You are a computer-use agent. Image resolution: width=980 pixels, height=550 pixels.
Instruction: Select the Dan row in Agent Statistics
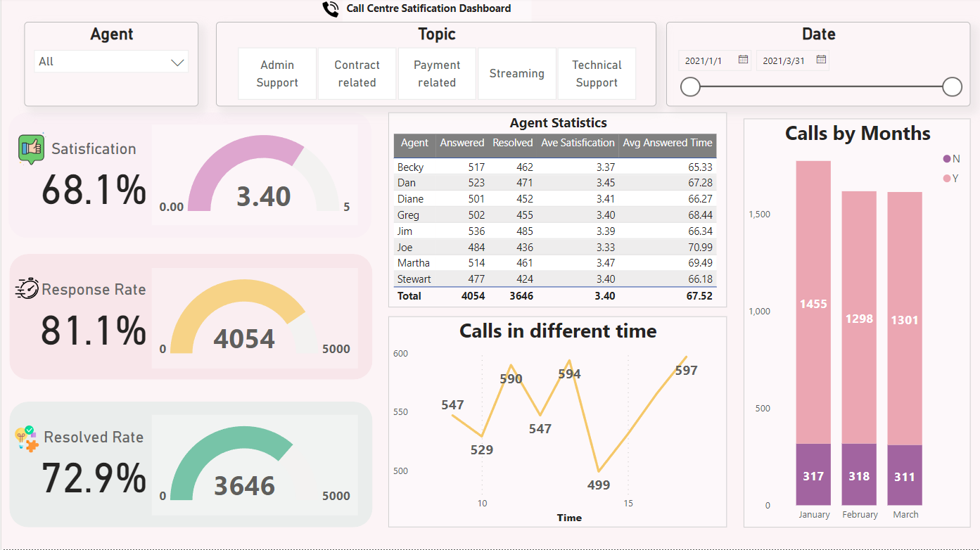555,183
